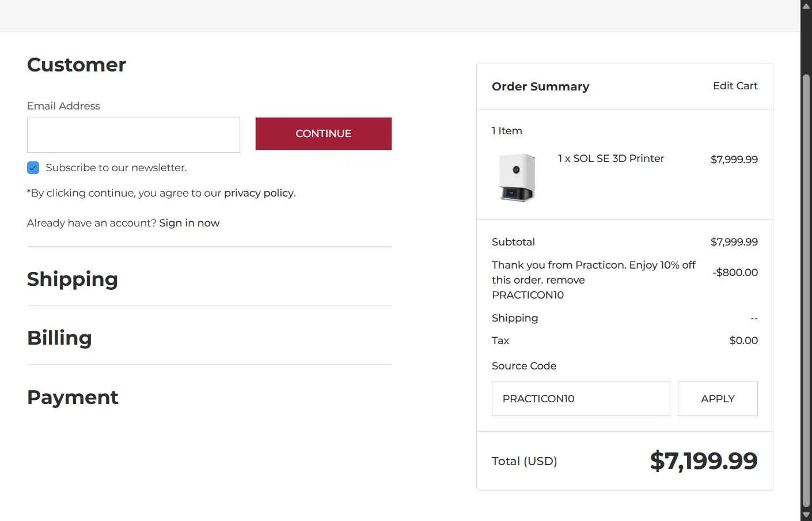Uncheck Subscribe to our newsletter checkbox
Viewport: 812px width, 521px height.
[33, 168]
